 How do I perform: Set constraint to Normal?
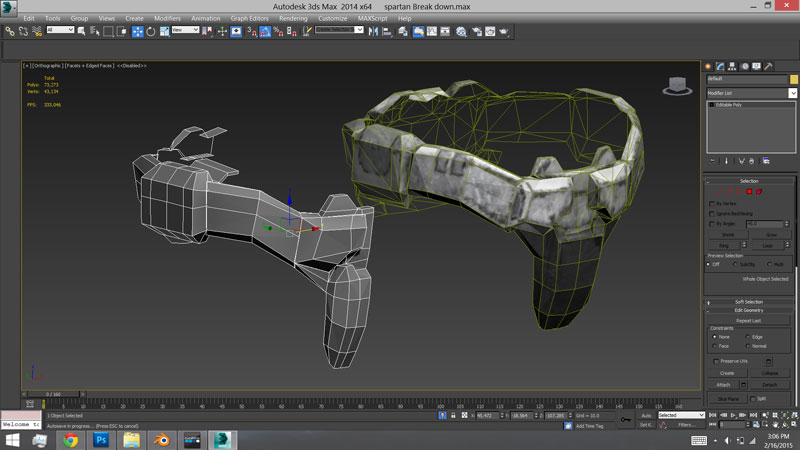[748, 346]
